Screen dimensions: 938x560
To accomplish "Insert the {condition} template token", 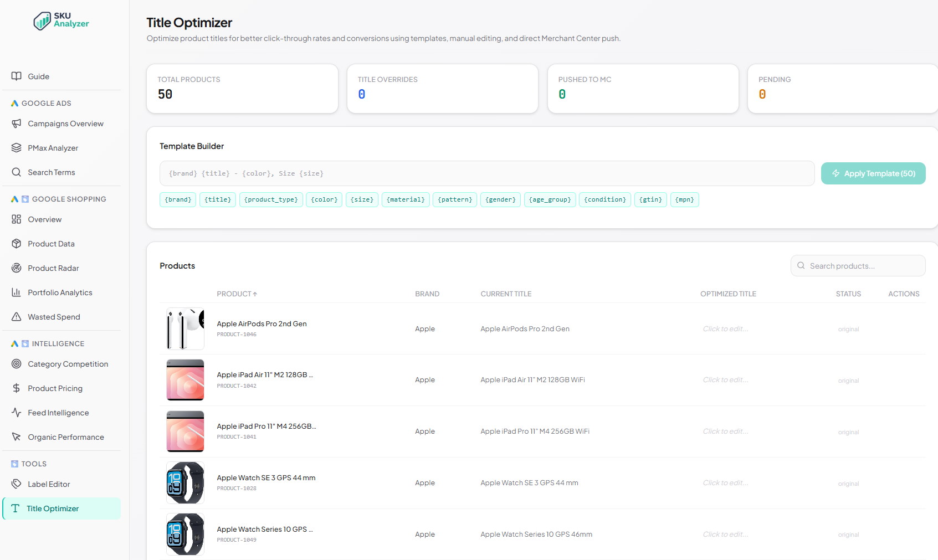I will (x=605, y=199).
